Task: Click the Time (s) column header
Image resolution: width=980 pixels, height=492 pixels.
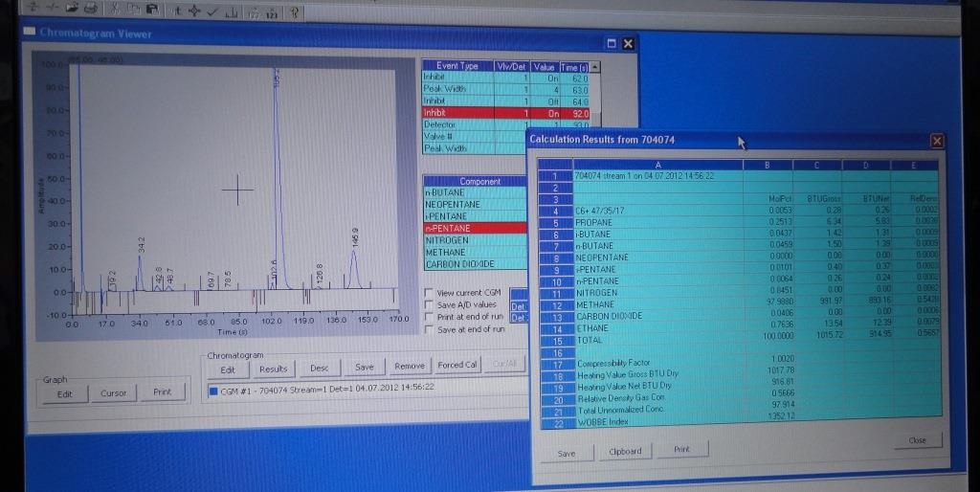Action: (574, 67)
